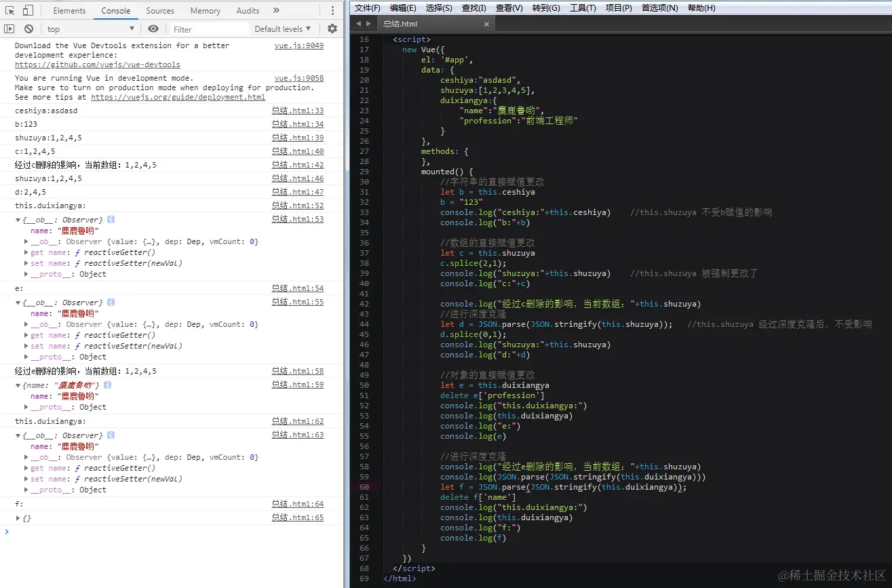Screen dimensions: 892x588
Task: Open the 工具(T) menu
Action: [x=583, y=7]
